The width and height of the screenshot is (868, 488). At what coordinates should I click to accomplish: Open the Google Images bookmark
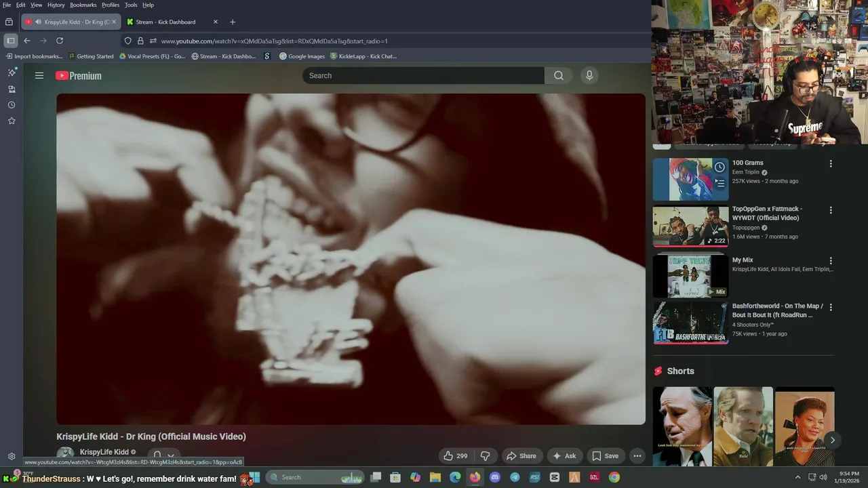tap(302, 56)
